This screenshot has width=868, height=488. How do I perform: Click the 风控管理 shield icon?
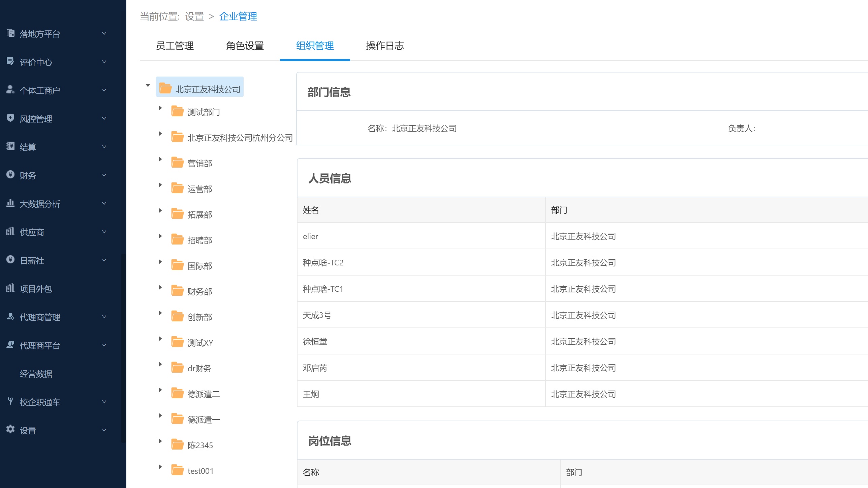point(10,118)
